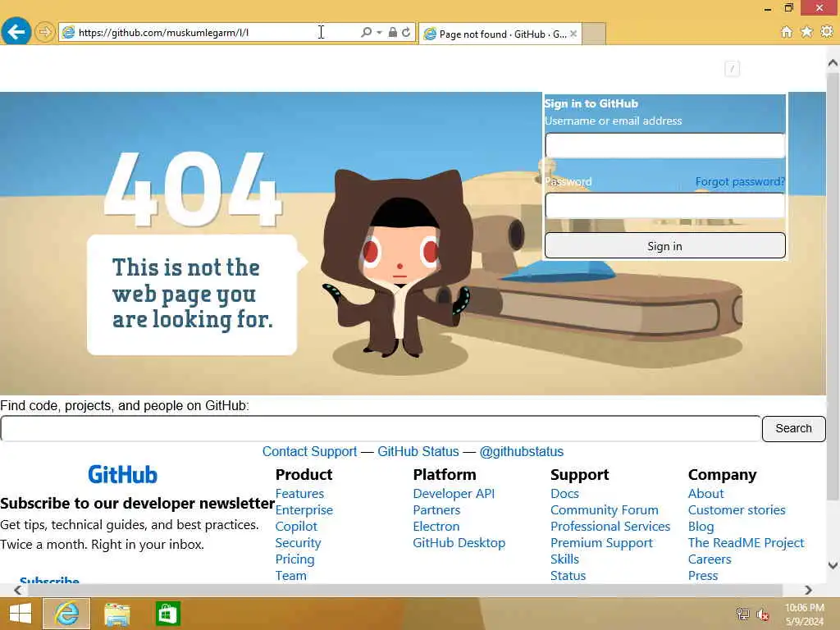Click the horizontal scrollbar thumb
The image size is (840, 630).
tap(405, 590)
